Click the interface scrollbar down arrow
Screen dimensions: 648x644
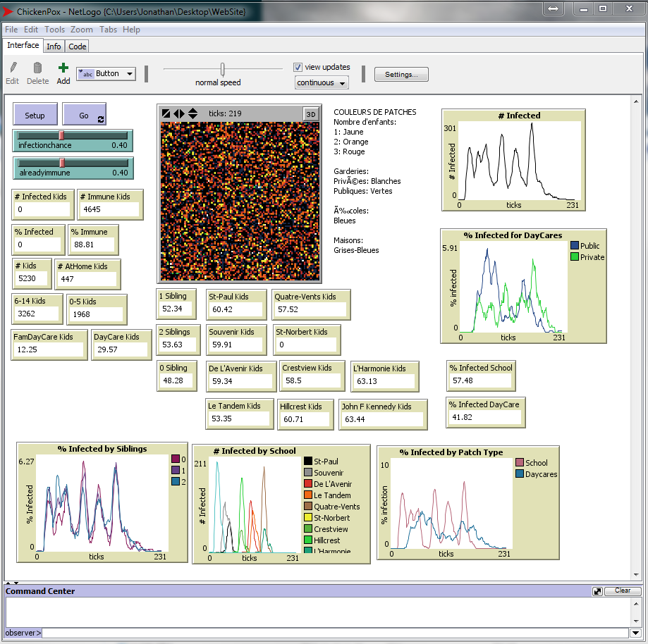click(636, 575)
